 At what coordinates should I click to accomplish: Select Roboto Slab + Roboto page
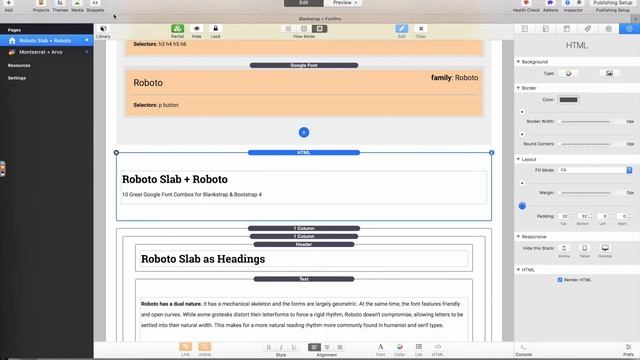tap(47, 40)
